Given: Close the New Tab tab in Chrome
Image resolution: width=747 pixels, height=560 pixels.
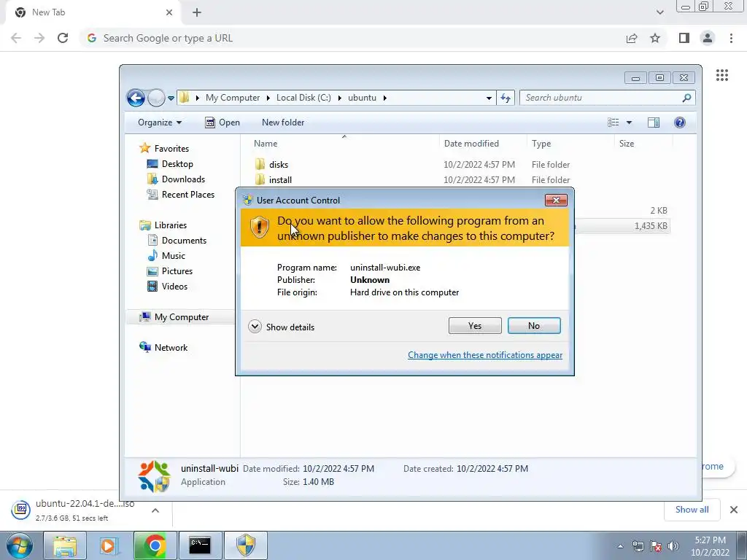Looking at the screenshot, I should [169, 12].
